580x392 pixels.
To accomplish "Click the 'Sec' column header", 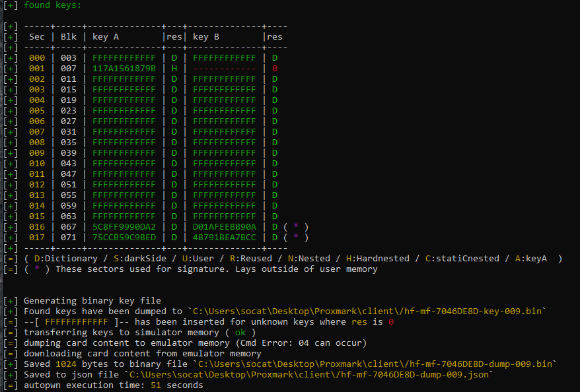I will [36, 37].
